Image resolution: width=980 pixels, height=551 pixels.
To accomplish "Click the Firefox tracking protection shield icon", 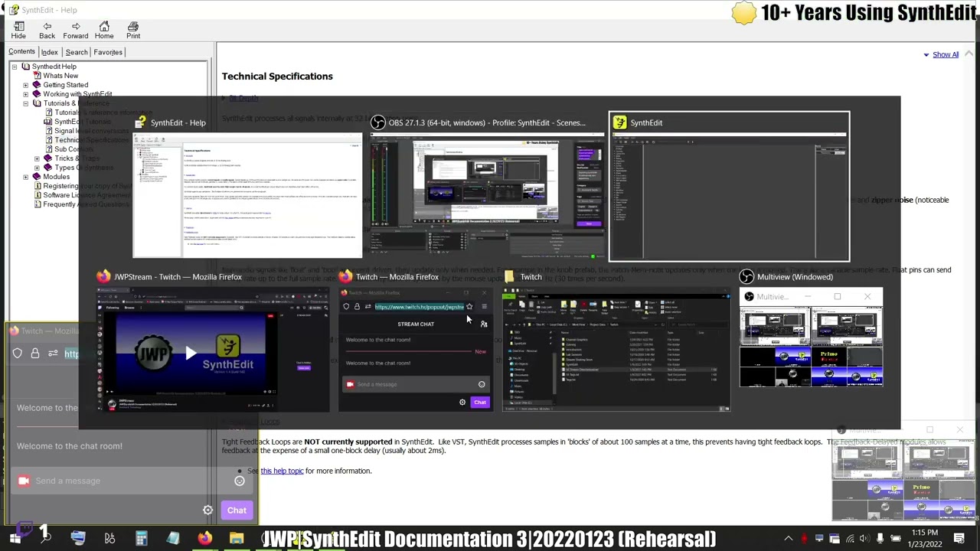I will [18, 354].
